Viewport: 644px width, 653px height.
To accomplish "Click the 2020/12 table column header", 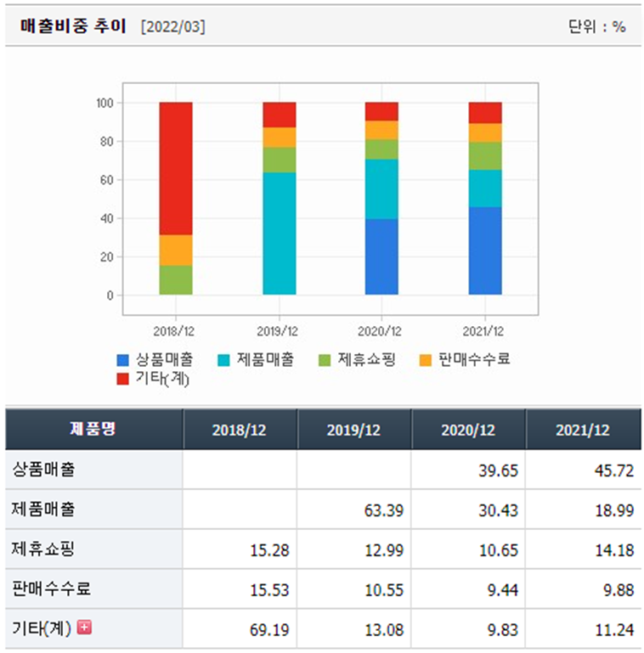I will [469, 430].
